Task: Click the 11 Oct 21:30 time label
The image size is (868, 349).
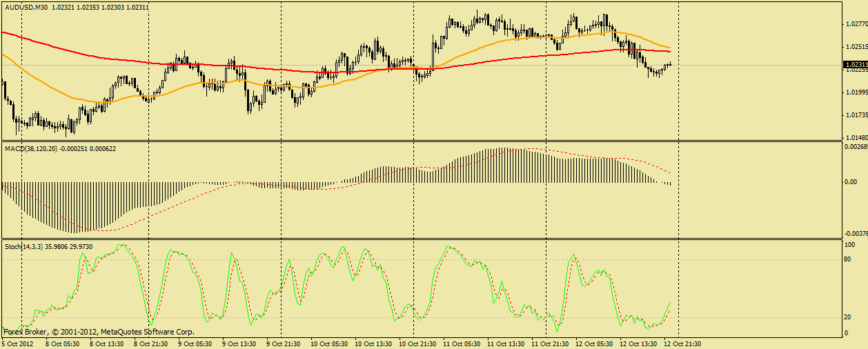Action: pyautogui.click(x=549, y=343)
